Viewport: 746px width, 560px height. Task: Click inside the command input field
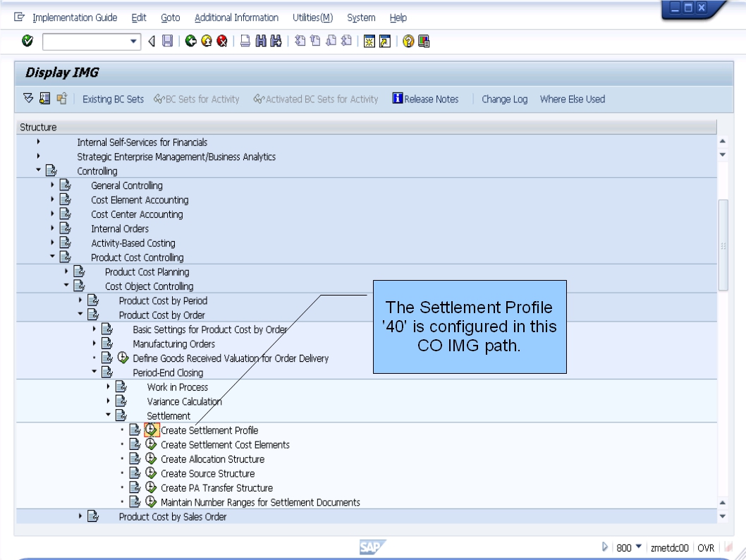point(85,42)
